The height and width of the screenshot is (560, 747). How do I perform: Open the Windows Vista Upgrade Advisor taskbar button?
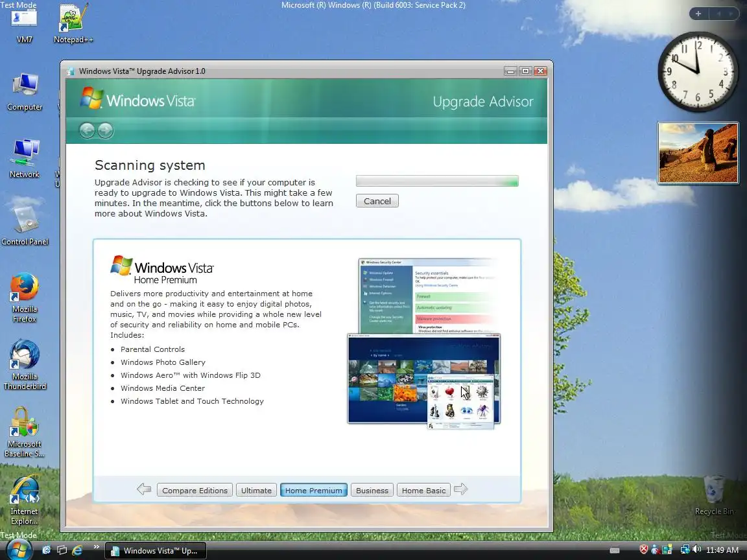coord(156,550)
